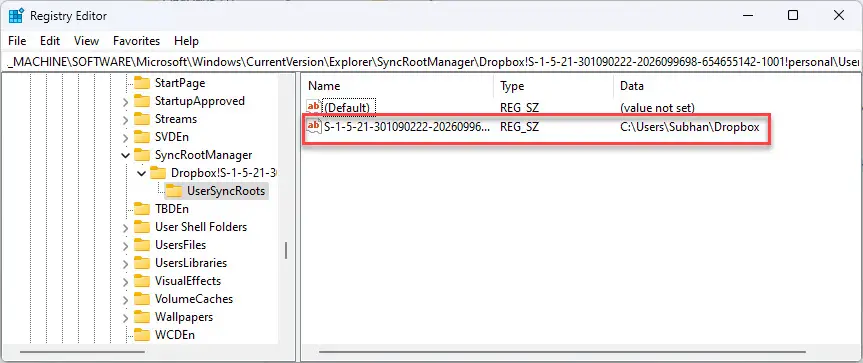Click the registry path address bar
Image resolution: width=863 pixels, height=363 pixels.
pyautogui.click(x=432, y=62)
